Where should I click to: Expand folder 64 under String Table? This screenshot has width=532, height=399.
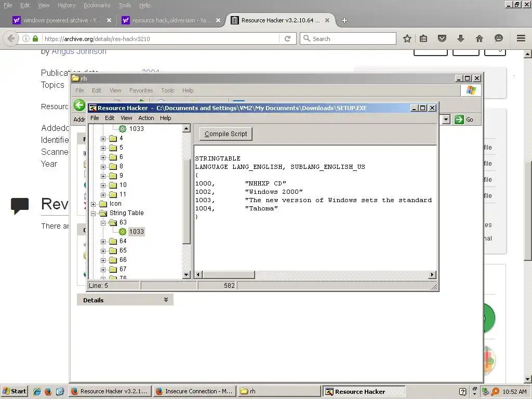pos(103,242)
